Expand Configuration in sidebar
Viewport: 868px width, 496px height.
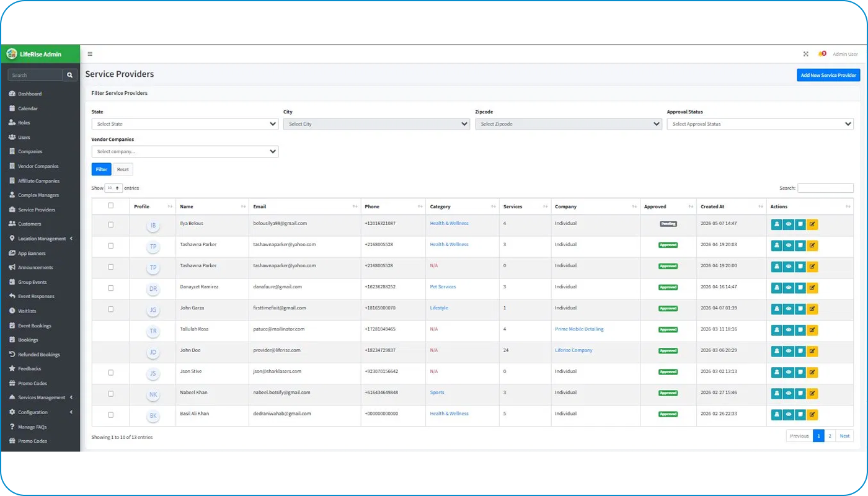click(40, 412)
